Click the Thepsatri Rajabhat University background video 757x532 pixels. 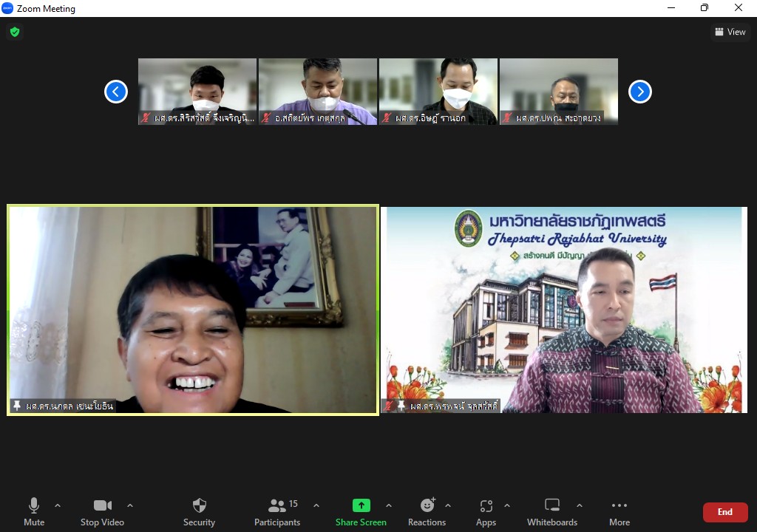point(564,310)
